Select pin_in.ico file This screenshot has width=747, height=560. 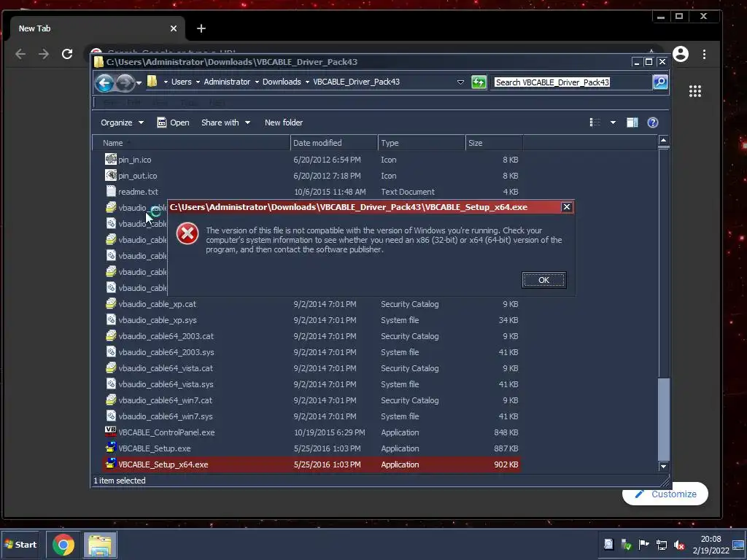pos(311,160)
